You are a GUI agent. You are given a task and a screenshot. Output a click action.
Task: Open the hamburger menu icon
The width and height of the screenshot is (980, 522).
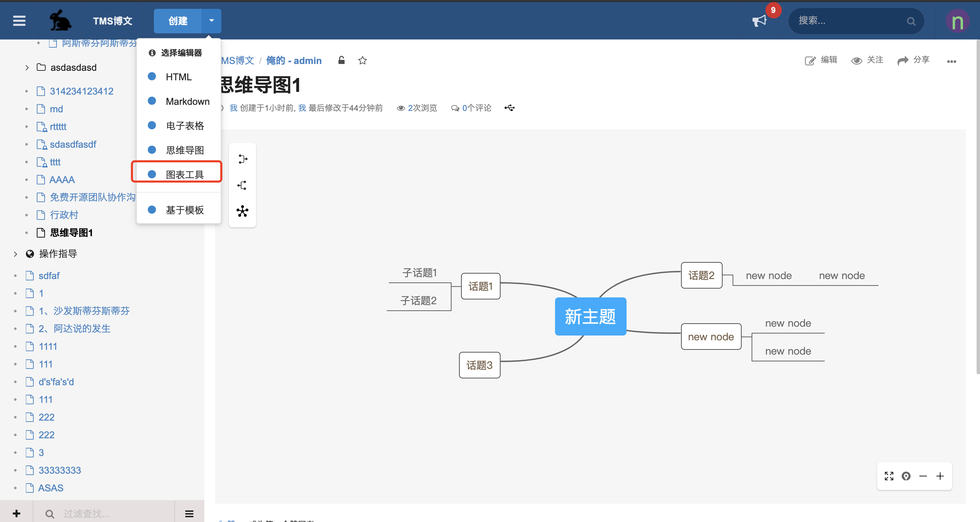19,21
